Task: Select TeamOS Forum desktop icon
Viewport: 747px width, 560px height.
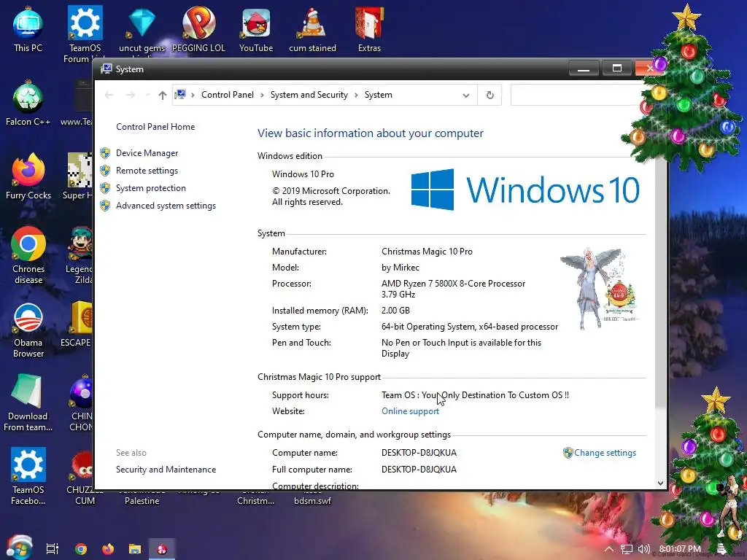Action: (85, 34)
